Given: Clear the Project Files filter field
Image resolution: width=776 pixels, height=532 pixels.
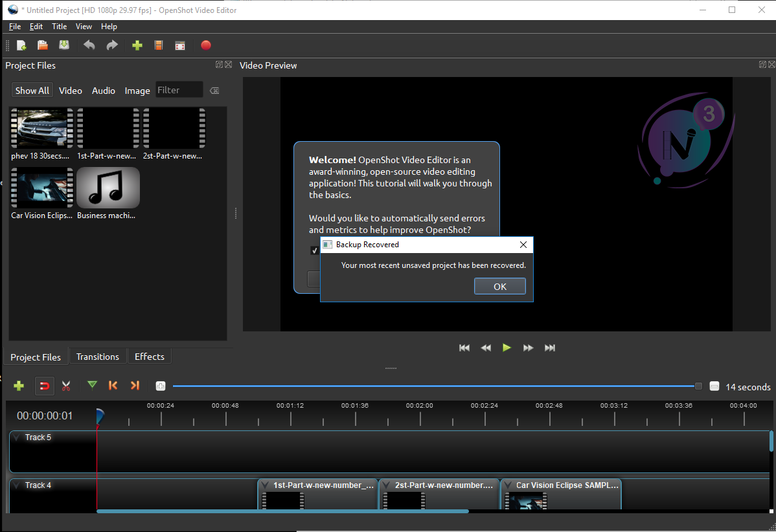Looking at the screenshot, I should tap(214, 91).
